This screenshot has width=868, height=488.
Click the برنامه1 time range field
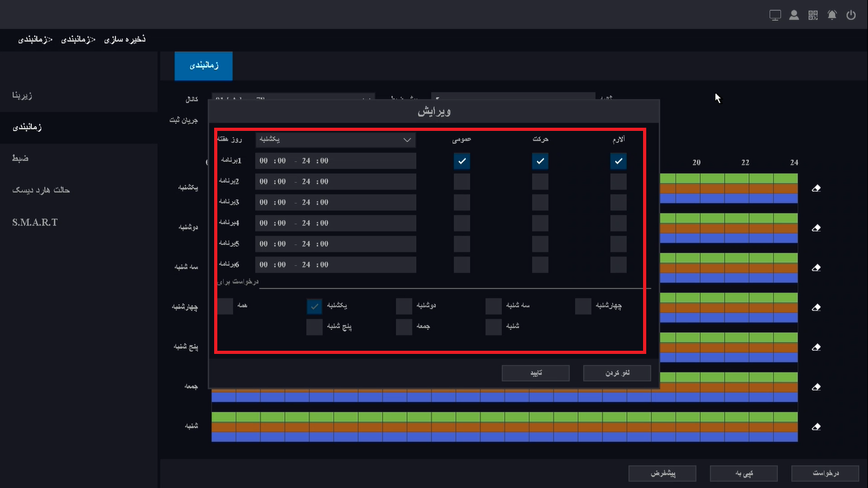(336, 161)
